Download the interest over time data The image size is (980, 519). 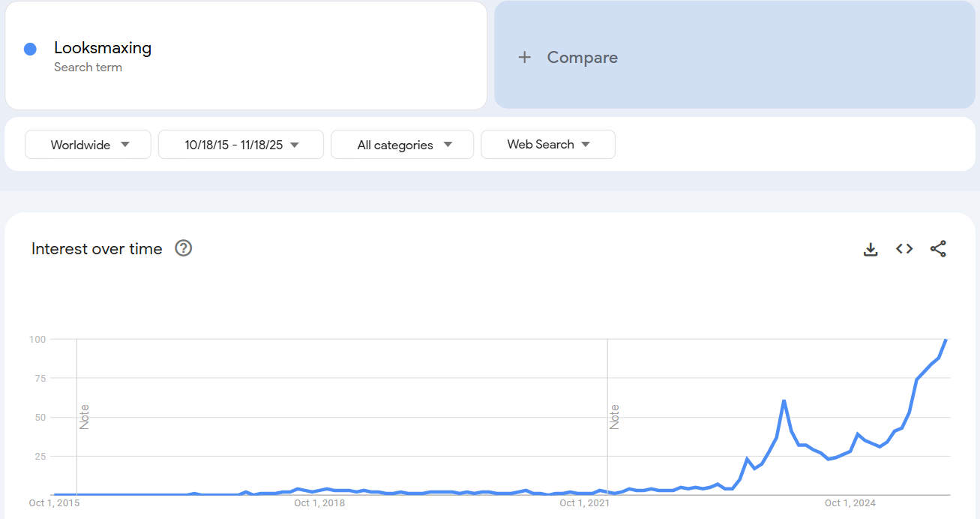871,249
